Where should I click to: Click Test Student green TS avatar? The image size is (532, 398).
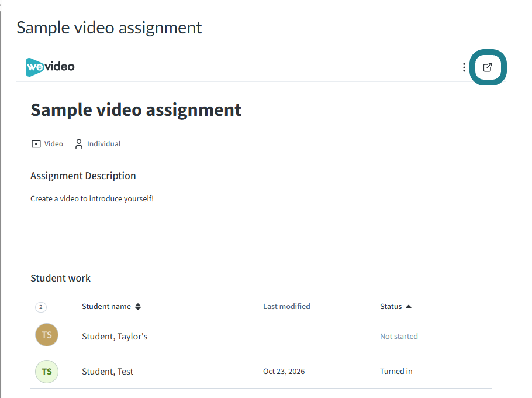click(x=47, y=372)
